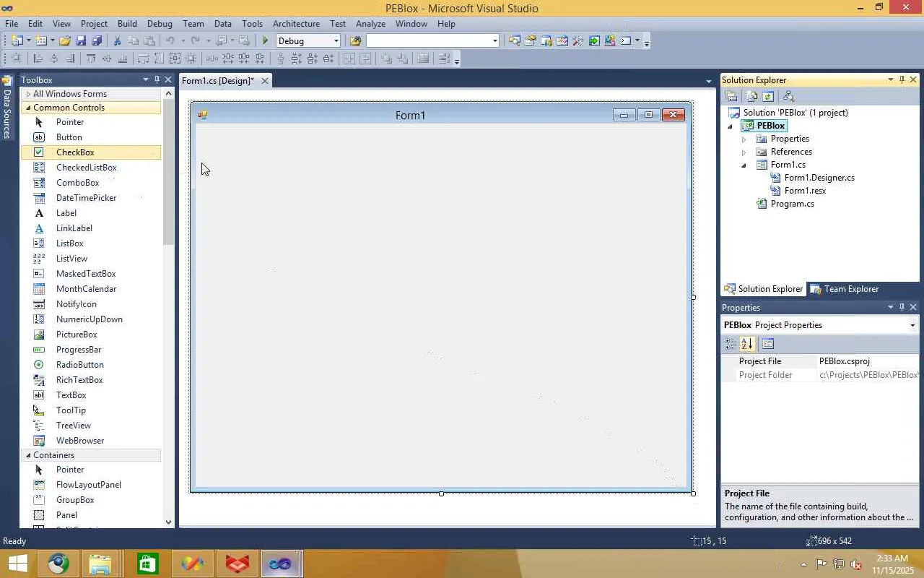Click the Align Bottoms layout icon
Viewport: 924px width, 578px height.
123,59
